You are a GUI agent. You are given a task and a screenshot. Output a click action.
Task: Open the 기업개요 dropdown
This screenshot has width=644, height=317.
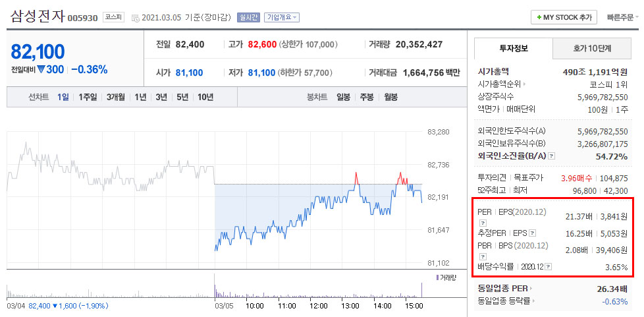point(282,18)
